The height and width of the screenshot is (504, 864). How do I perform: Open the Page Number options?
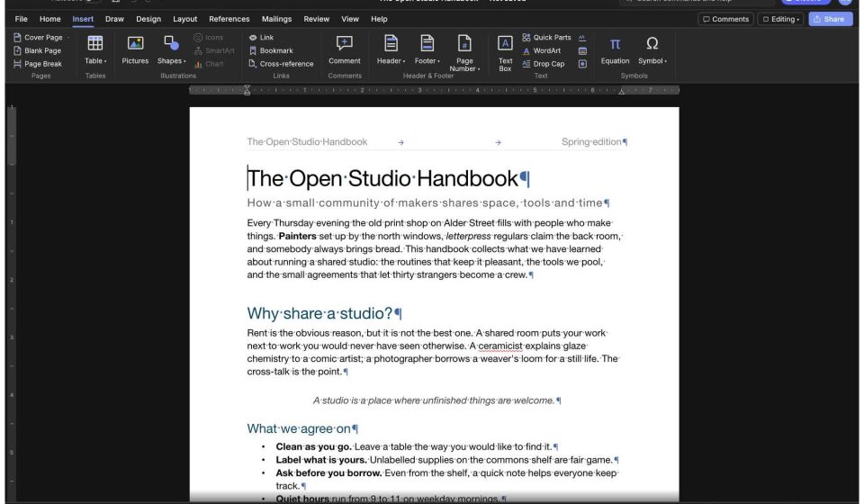click(x=464, y=53)
